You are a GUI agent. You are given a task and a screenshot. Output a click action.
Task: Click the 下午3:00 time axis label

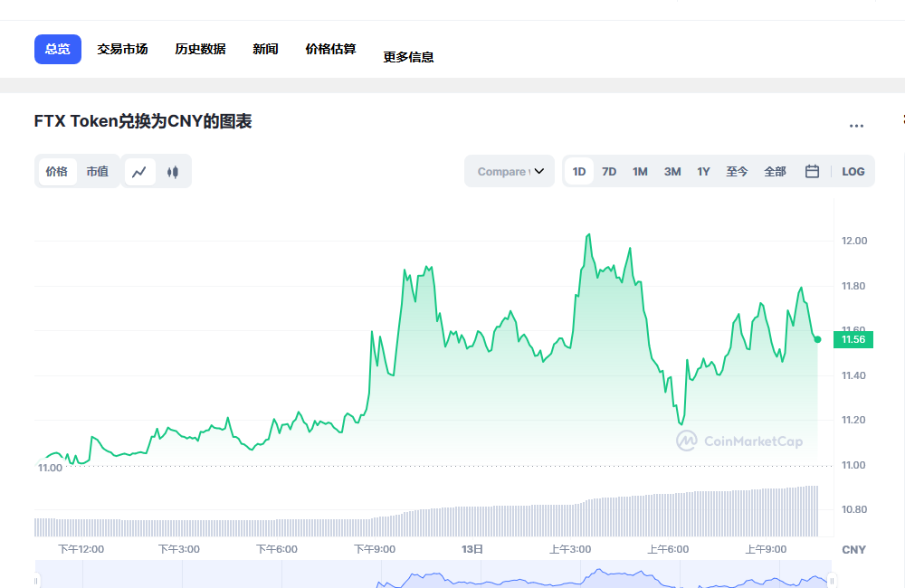[179, 549]
